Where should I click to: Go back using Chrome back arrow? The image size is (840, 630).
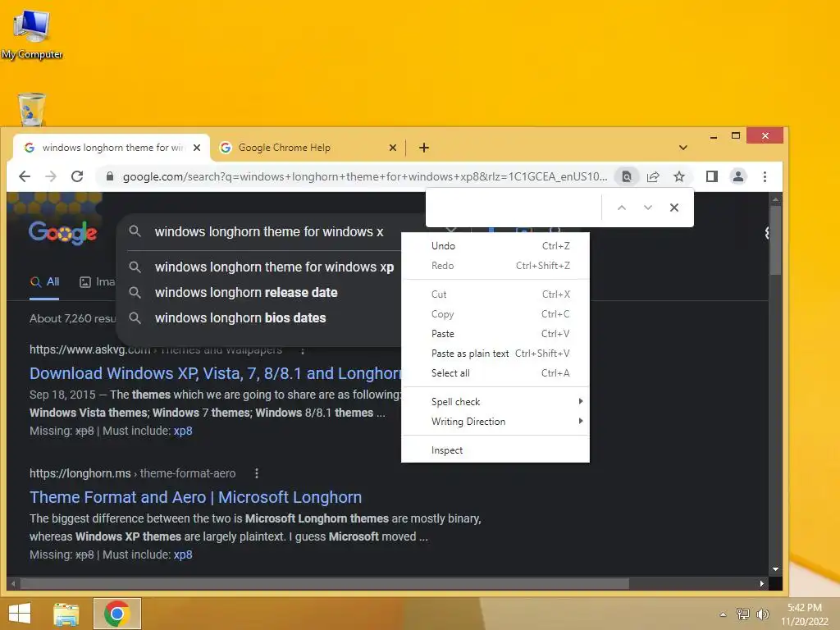pos(25,176)
